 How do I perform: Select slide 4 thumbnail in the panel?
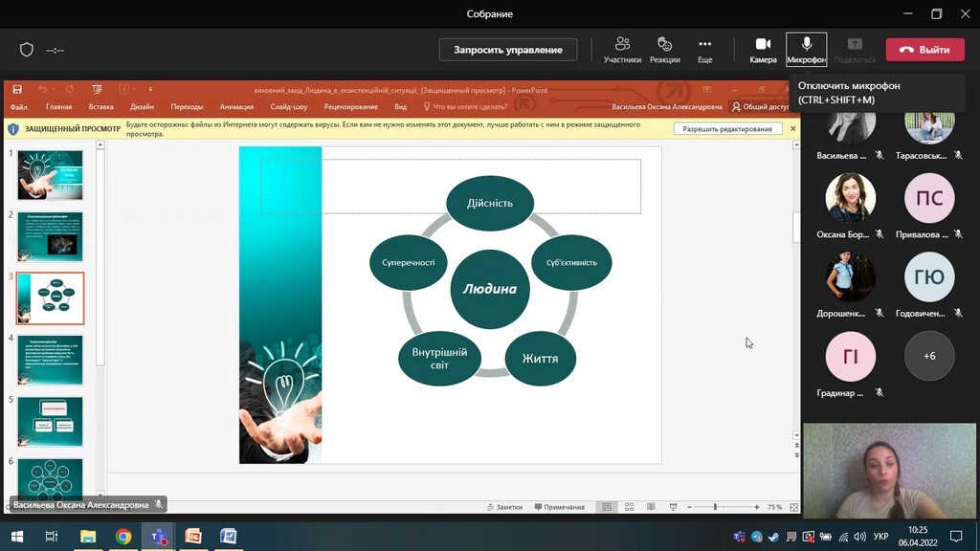click(x=50, y=360)
